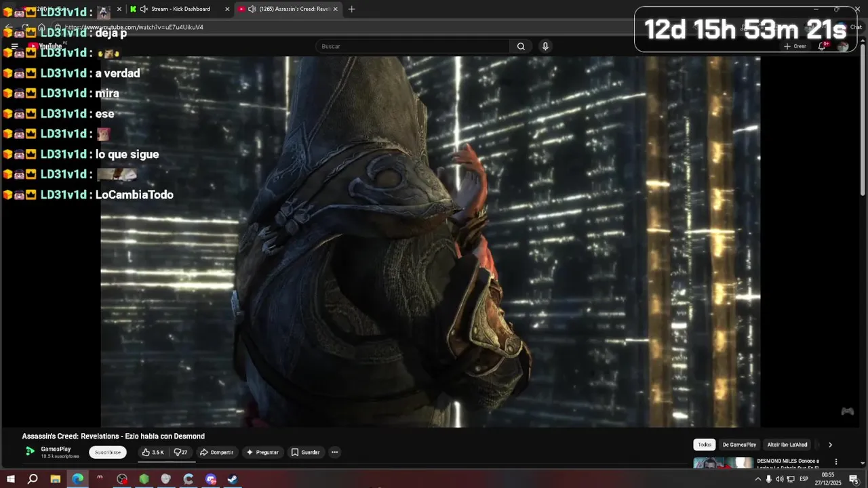The width and height of the screenshot is (868, 488).
Task: Go to YouTube home via logo
Action: pyautogui.click(x=45, y=46)
